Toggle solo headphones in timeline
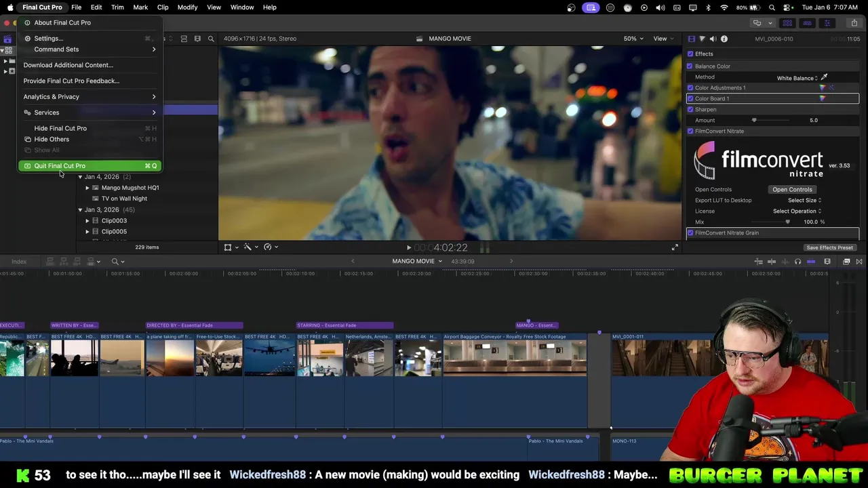Viewport: 868px width, 488px height. pos(797,262)
